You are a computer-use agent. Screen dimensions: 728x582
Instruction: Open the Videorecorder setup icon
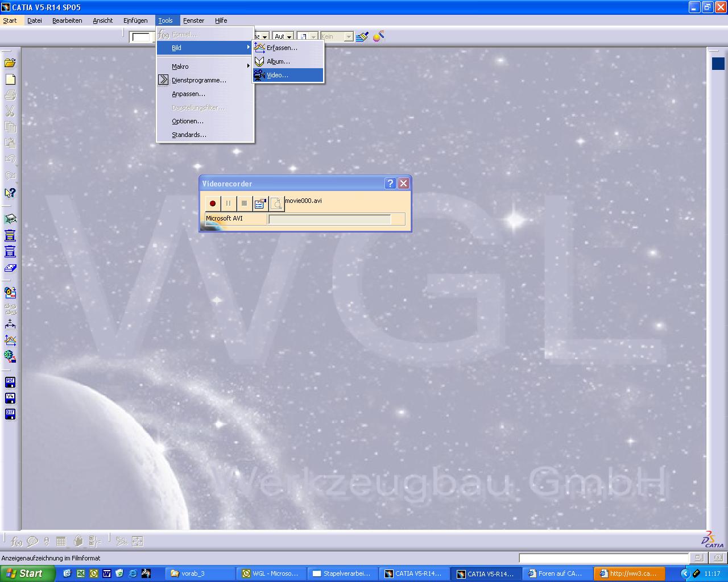coord(260,203)
